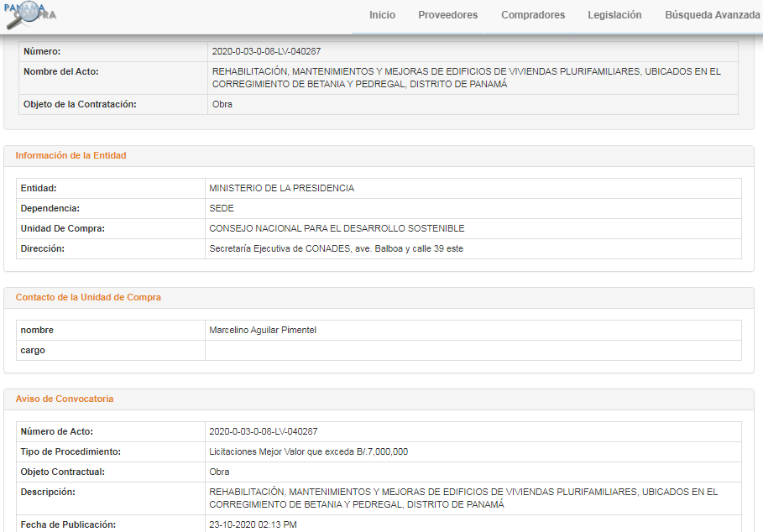Click the Nombre del Acto label

click(x=60, y=71)
